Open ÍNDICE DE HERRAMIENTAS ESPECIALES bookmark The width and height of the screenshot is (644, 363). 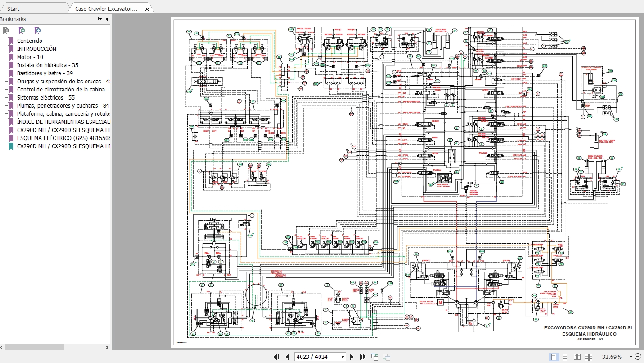(x=63, y=122)
